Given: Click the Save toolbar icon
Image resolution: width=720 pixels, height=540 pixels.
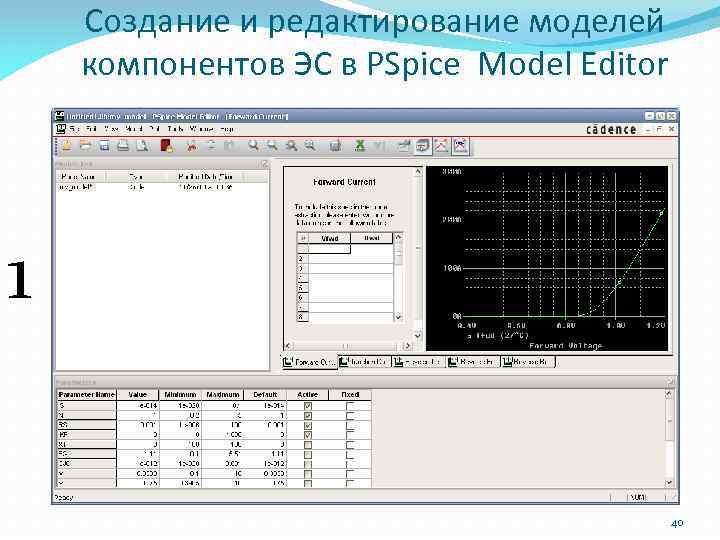Looking at the screenshot, I should [x=105, y=146].
